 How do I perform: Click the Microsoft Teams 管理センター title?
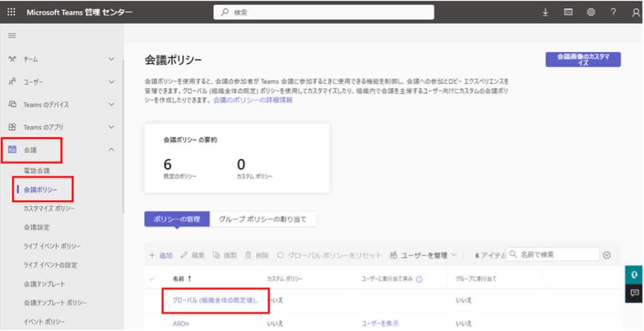(79, 12)
